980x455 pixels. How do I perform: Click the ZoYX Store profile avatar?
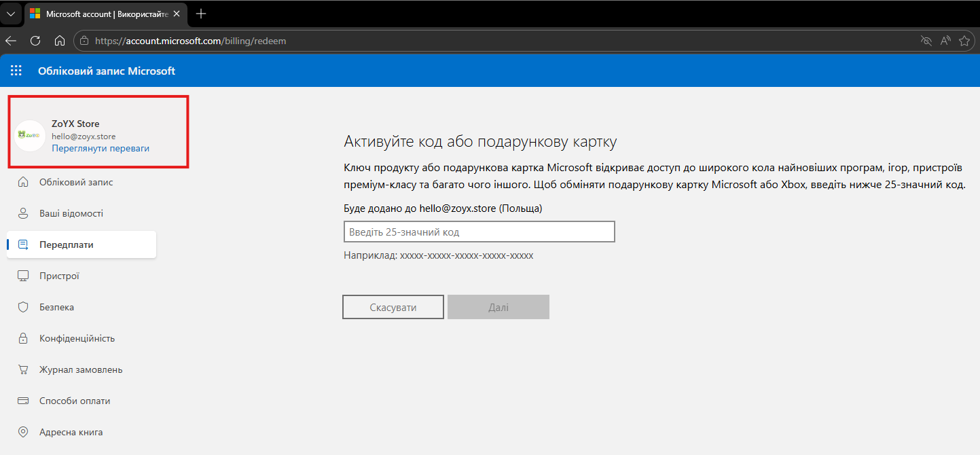click(x=30, y=135)
